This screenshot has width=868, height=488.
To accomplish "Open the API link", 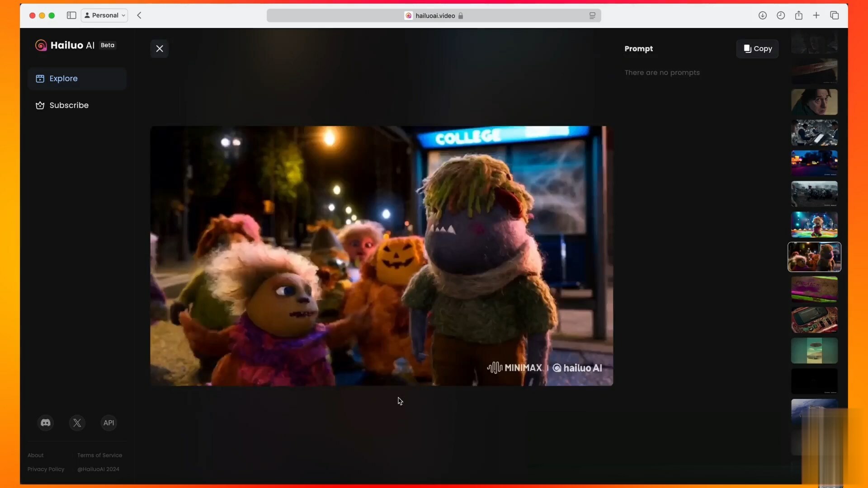I will 108,423.
